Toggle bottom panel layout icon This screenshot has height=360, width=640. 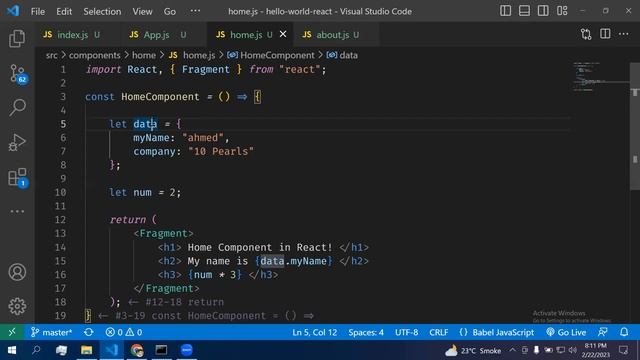[524, 11]
